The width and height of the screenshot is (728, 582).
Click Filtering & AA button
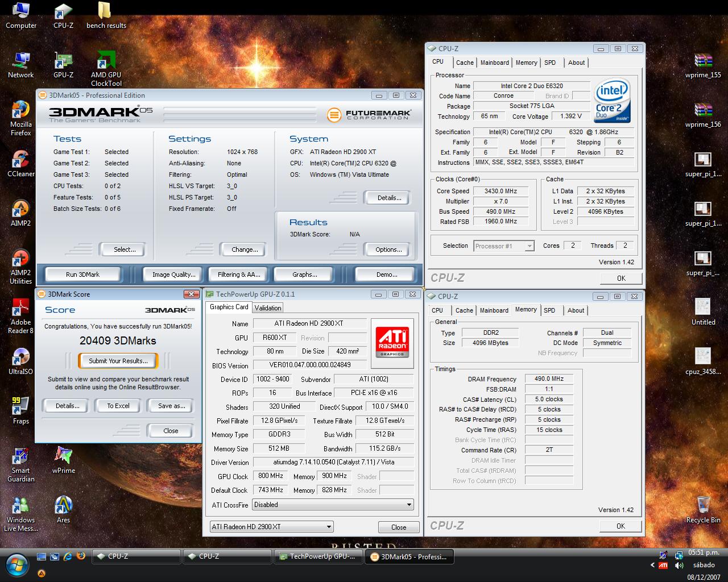[x=239, y=275]
